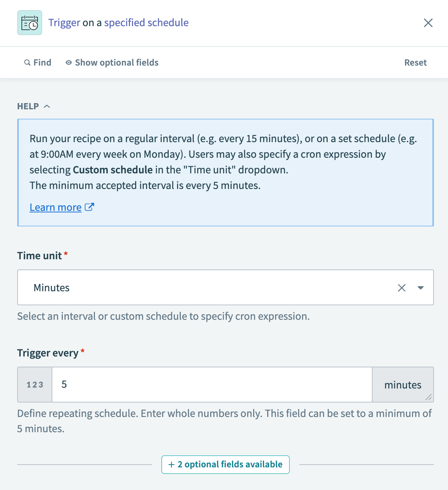Click the Trigger link in the header
The image size is (448, 490).
point(64,23)
